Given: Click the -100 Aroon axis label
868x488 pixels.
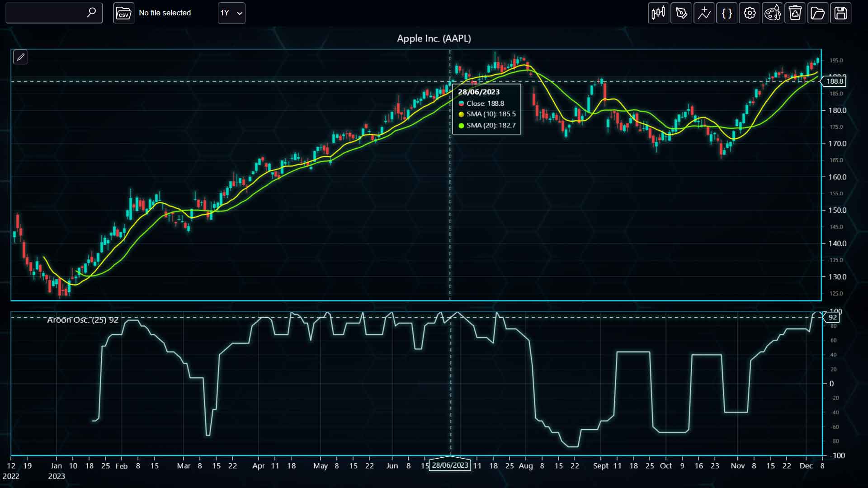Looking at the screenshot, I should coord(837,455).
